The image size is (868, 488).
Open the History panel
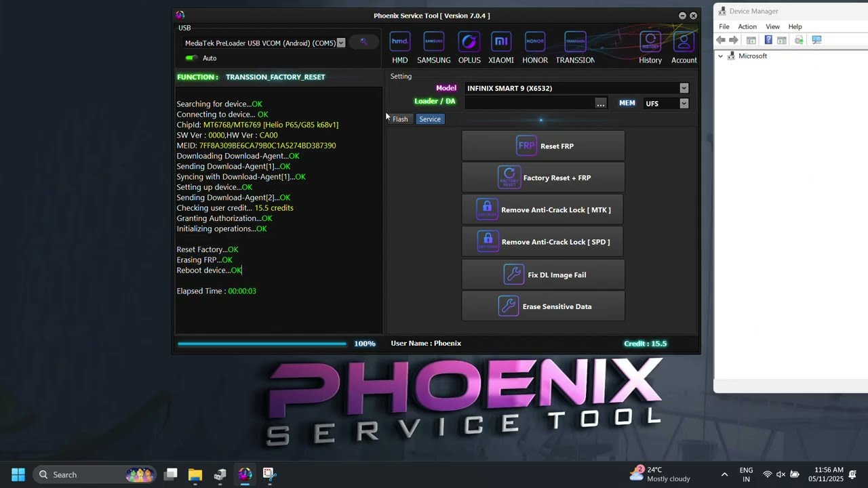tap(650, 47)
